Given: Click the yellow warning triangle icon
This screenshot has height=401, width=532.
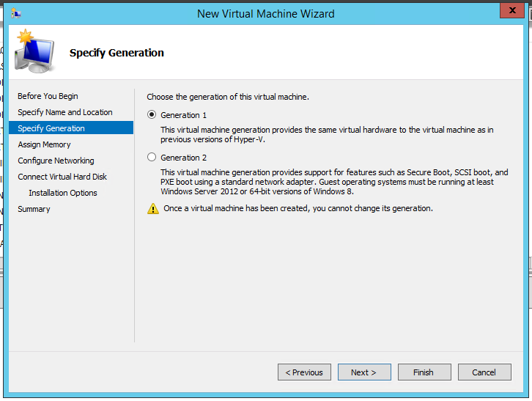Looking at the screenshot, I should click(152, 209).
